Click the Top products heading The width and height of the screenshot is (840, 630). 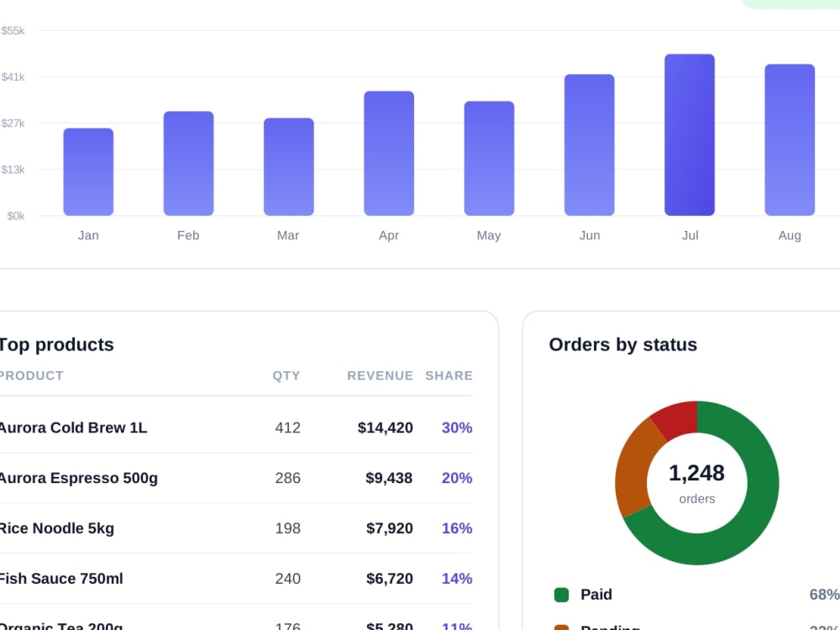[56, 344]
